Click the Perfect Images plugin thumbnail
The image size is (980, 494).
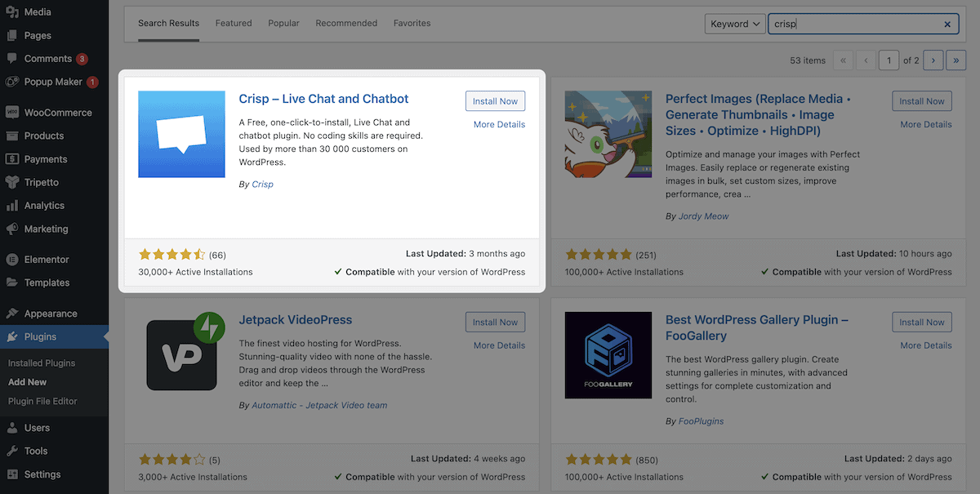pyautogui.click(x=608, y=134)
